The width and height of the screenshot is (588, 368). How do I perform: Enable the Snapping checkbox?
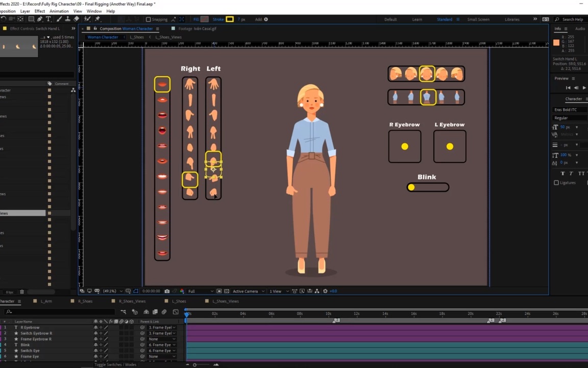pyautogui.click(x=149, y=19)
